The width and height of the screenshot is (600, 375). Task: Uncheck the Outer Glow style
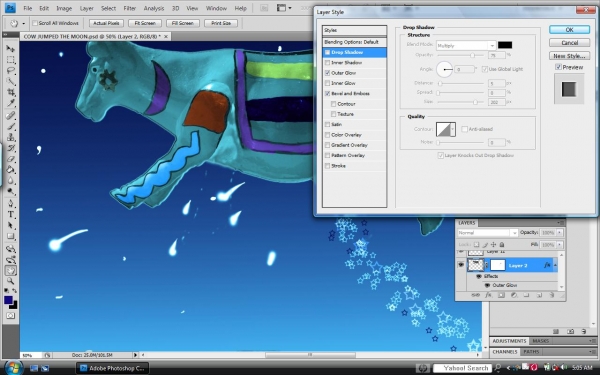pyautogui.click(x=328, y=73)
